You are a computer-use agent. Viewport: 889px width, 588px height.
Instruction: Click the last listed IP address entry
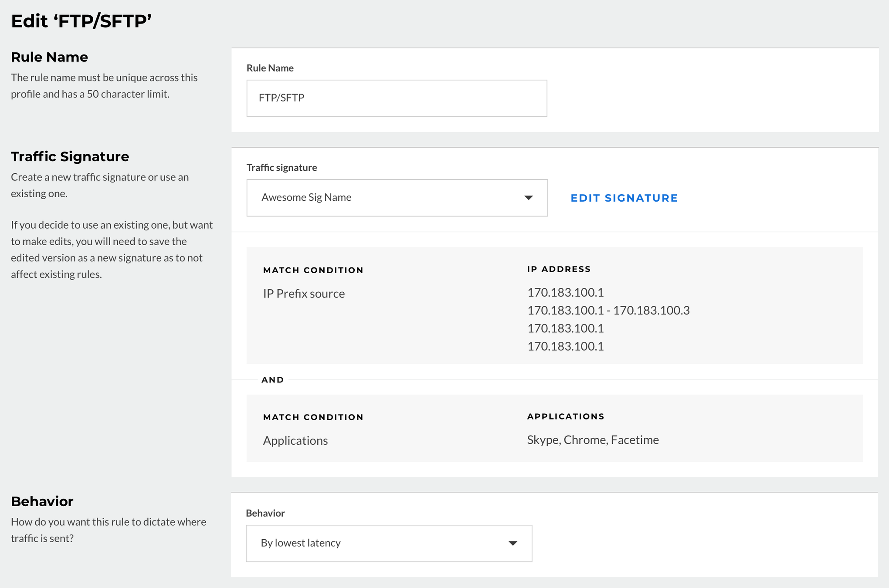coord(565,346)
